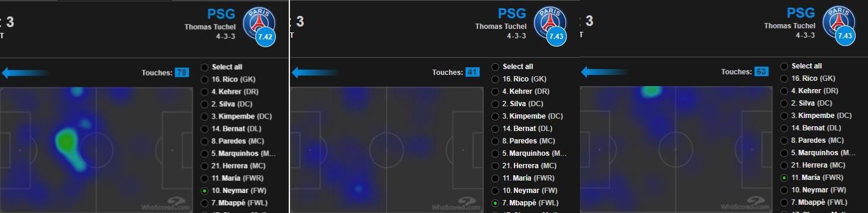Click the WhoScored.com watermark logo on Neymar's heatmap

click(x=166, y=204)
